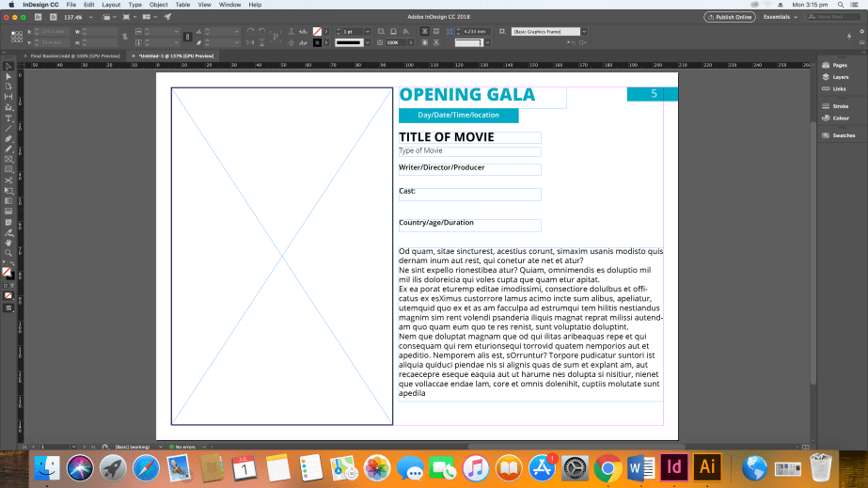Toggle constrain proportions for scaling chain icon
Screen dimensions: 868x488
tap(188, 37)
